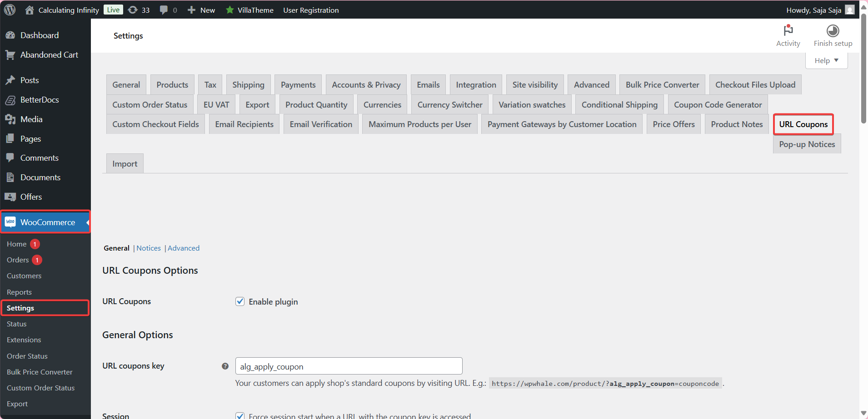Open User Registration in admin bar
The height and width of the screenshot is (419, 868).
(311, 10)
